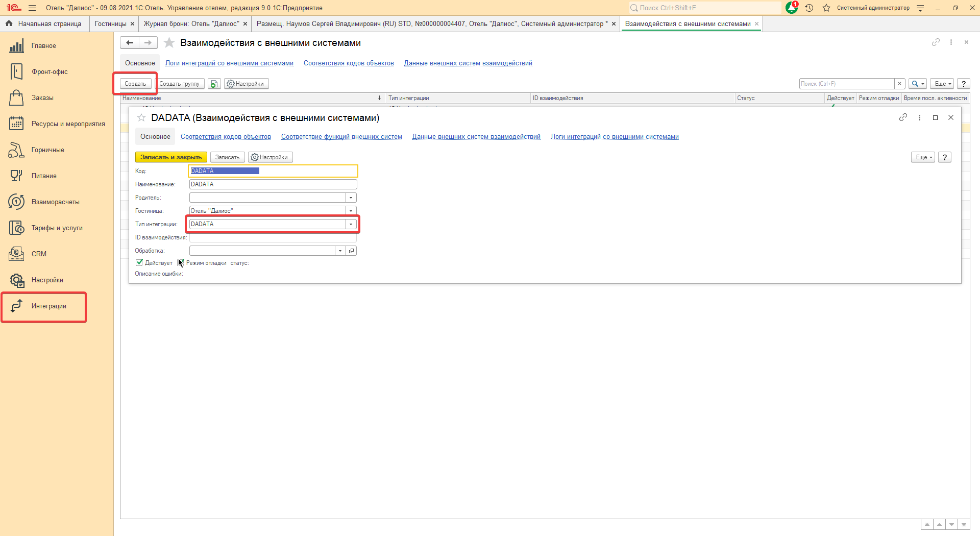Click the global search field
This screenshot has height=536, width=980.
(704, 8)
